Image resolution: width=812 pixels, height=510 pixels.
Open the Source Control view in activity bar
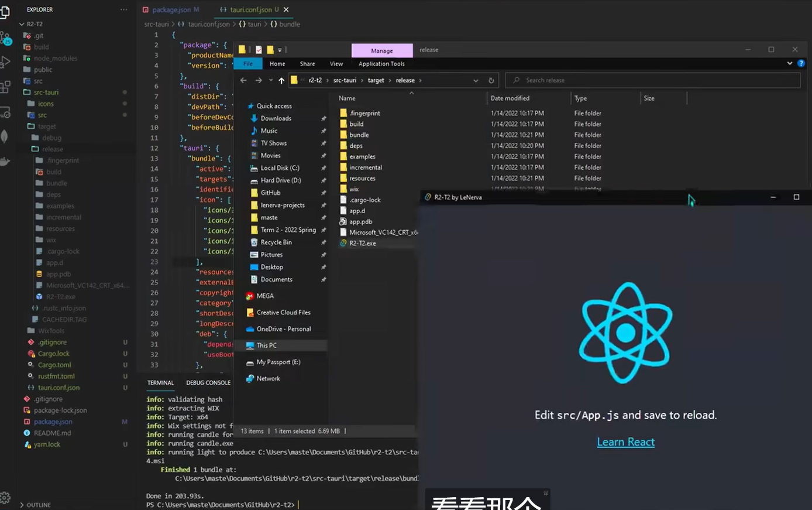[x=5, y=37]
